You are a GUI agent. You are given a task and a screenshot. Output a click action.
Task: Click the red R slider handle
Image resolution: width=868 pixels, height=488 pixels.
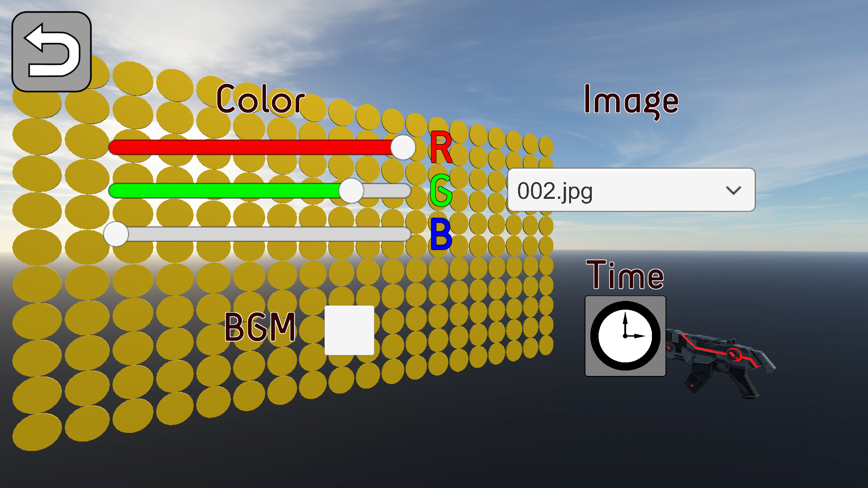pyautogui.click(x=403, y=147)
